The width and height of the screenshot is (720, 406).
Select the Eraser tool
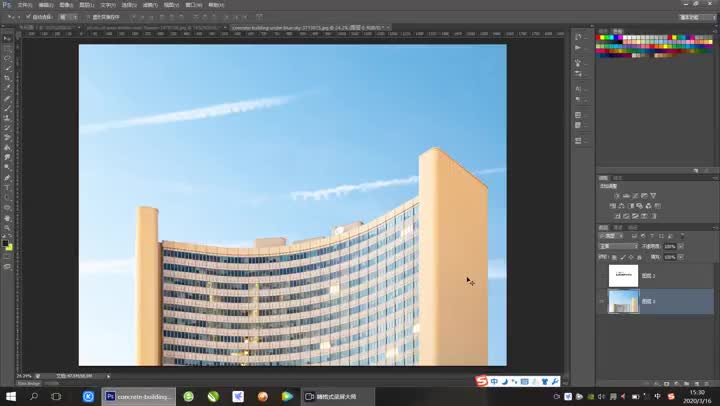tap(7, 137)
